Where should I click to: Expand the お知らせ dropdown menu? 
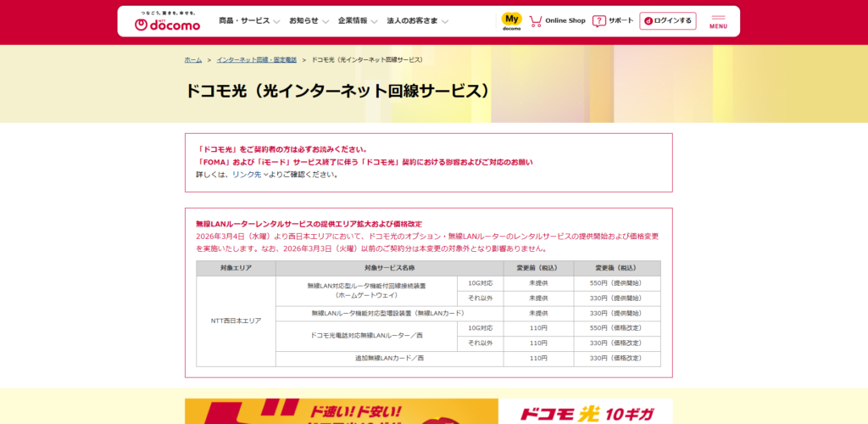coord(309,20)
